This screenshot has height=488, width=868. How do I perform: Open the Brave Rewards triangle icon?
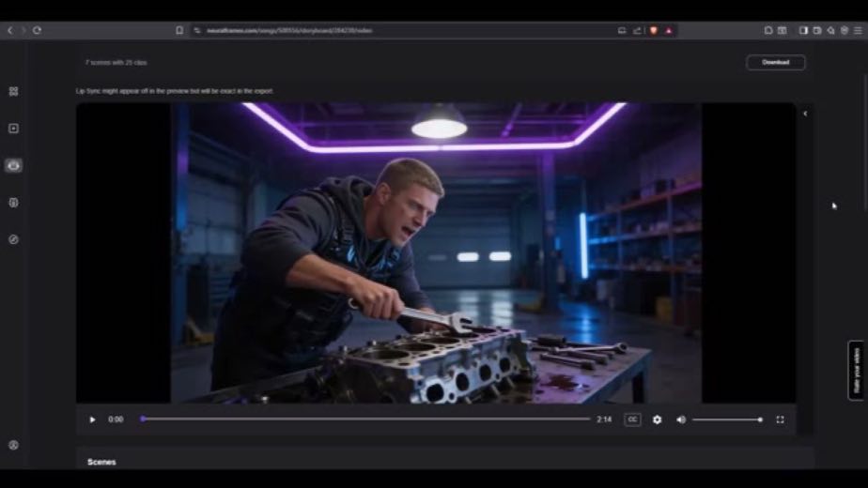pos(669,30)
